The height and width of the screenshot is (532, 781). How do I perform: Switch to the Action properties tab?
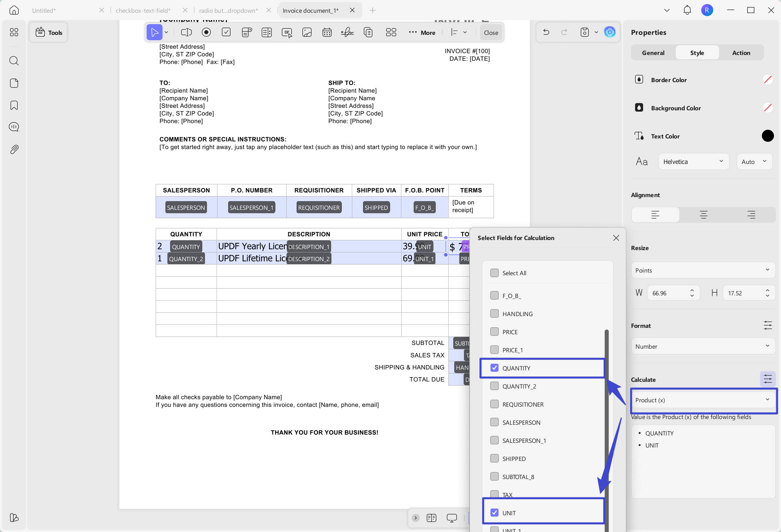(x=741, y=53)
